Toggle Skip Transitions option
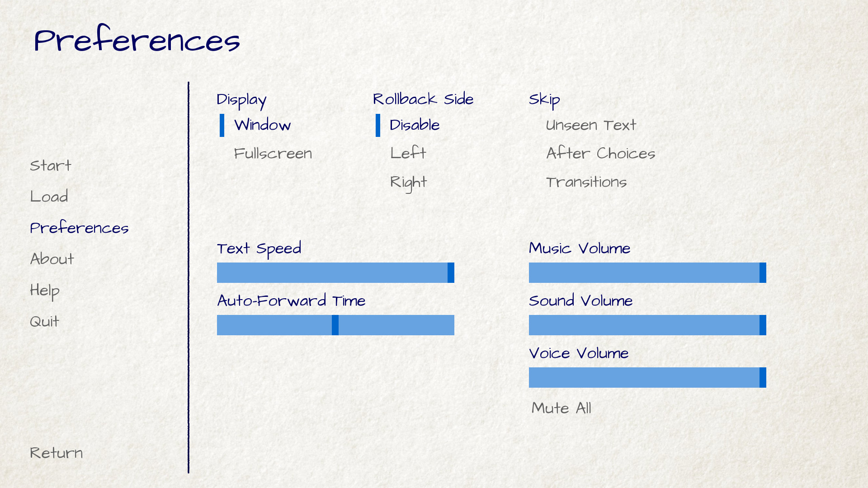Viewport: 868px width, 488px height. click(x=585, y=182)
